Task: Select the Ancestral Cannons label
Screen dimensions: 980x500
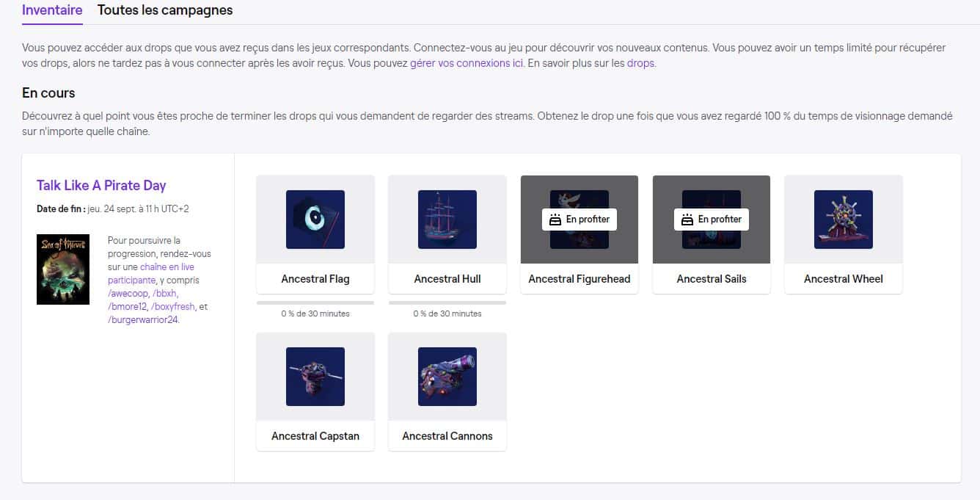Action: pos(447,436)
